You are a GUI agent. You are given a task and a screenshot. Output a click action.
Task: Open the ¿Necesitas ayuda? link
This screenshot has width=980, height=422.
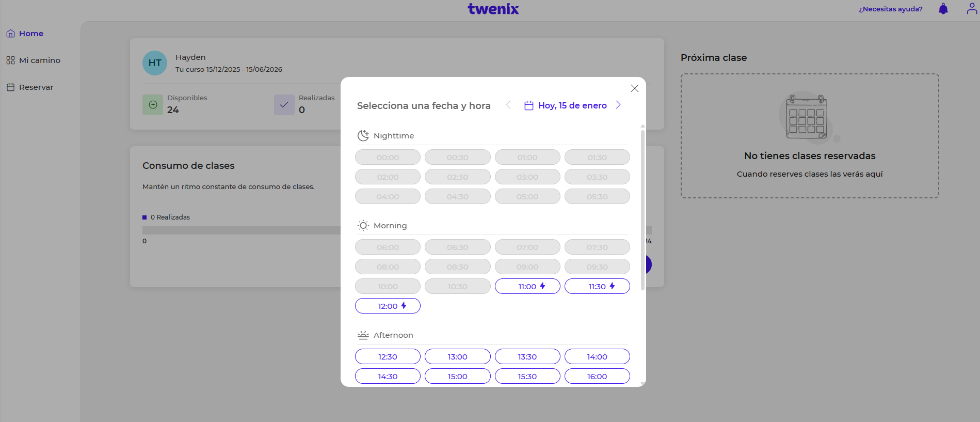coord(890,9)
